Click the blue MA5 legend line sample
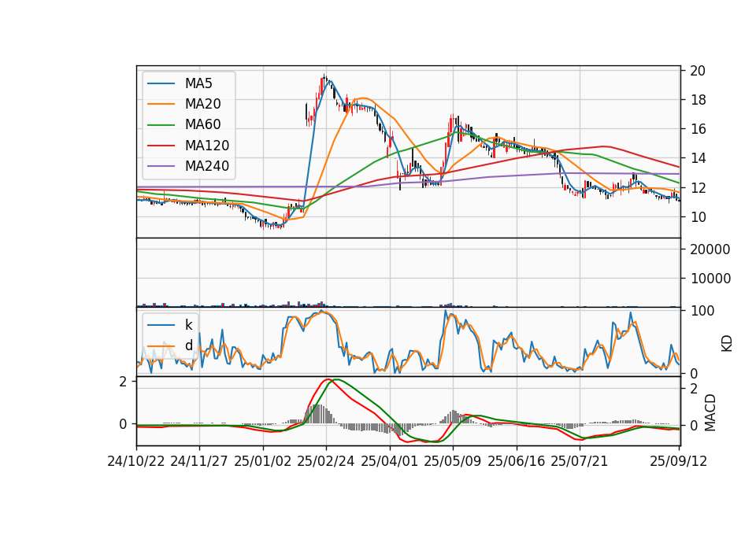756x543 pixels. (x=161, y=84)
